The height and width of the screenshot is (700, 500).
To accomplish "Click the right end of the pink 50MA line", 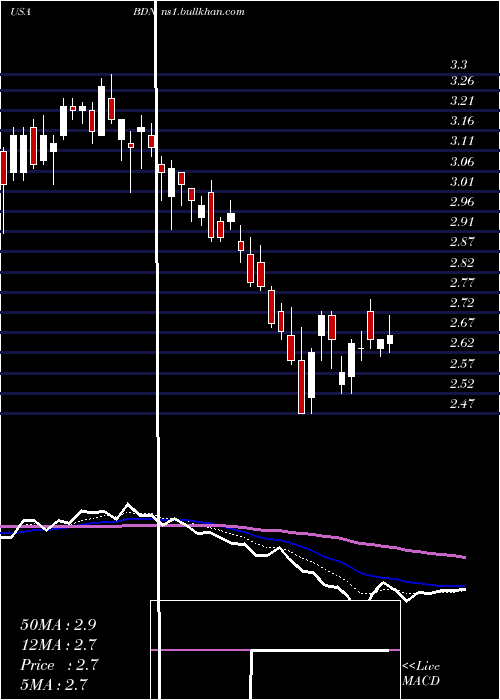I will (464, 557).
